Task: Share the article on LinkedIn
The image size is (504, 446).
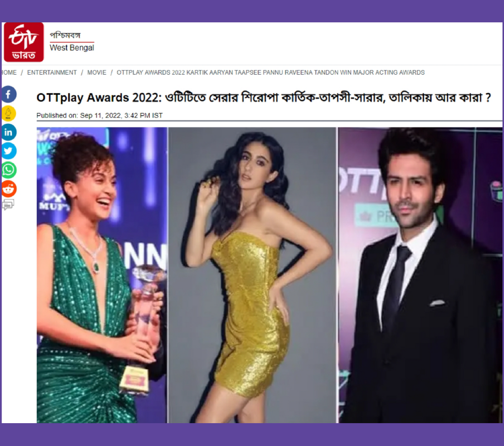Action: (x=8, y=132)
